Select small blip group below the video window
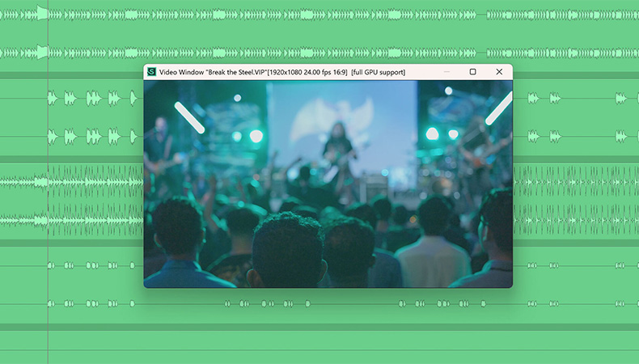The width and height of the screenshot is (639, 364). pyautogui.click(x=268, y=303)
